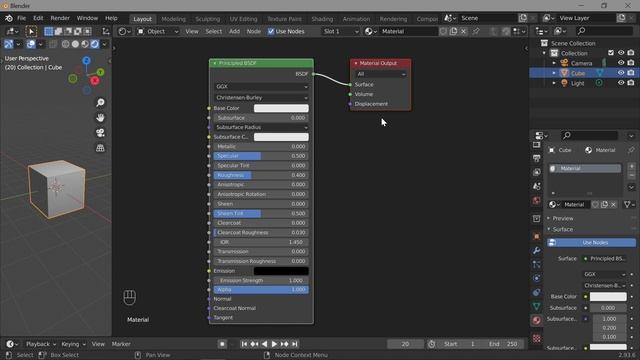Open the Modifier wrench properties tab

click(x=536, y=250)
